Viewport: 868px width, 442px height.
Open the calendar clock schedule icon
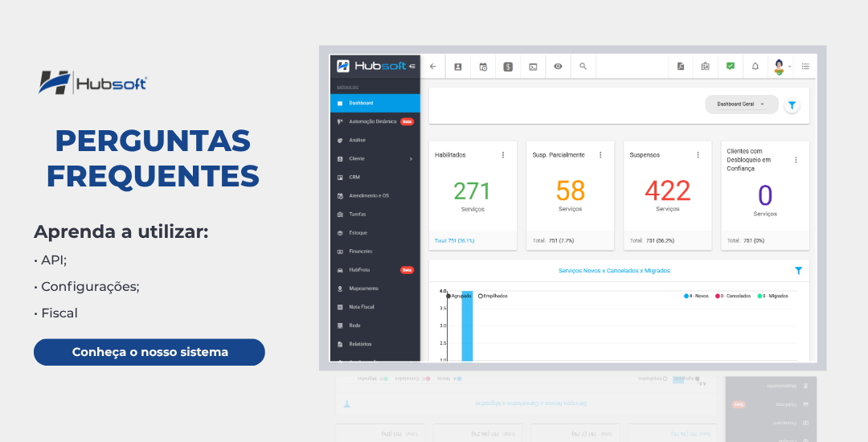click(483, 67)
